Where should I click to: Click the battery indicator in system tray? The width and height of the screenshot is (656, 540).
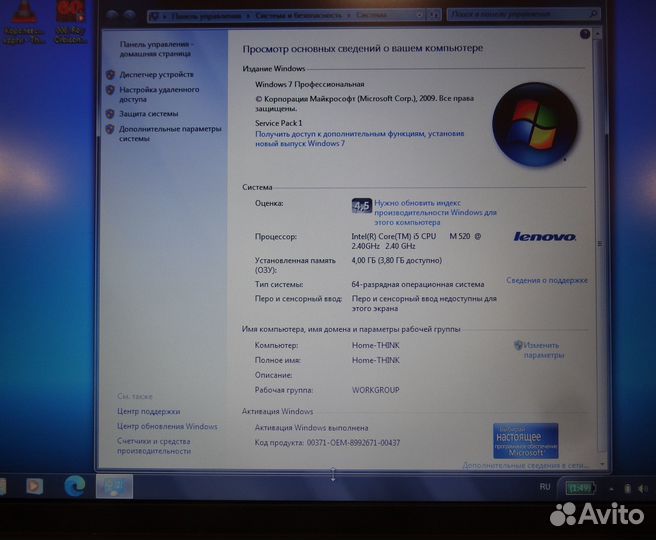(x=580, y=488)
